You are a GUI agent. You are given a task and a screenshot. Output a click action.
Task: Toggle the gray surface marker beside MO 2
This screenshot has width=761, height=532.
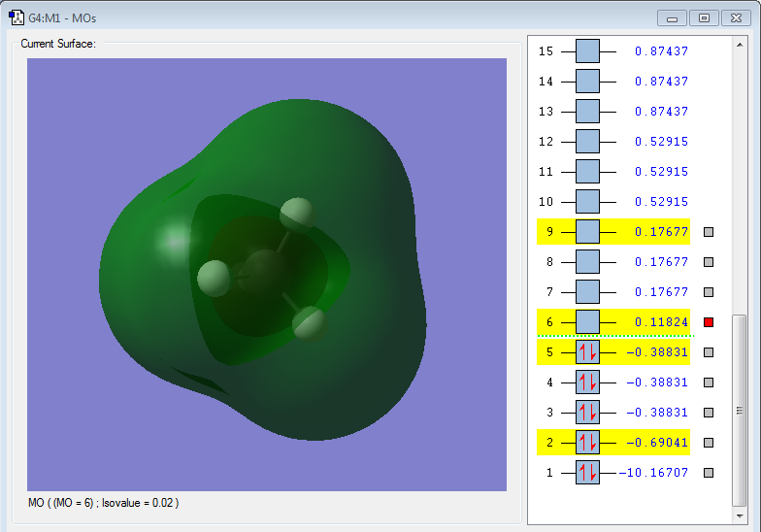tap(709, 443)
